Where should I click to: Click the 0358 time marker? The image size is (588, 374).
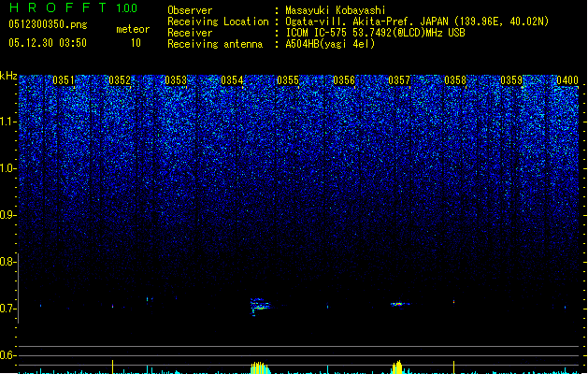(455, 79)
